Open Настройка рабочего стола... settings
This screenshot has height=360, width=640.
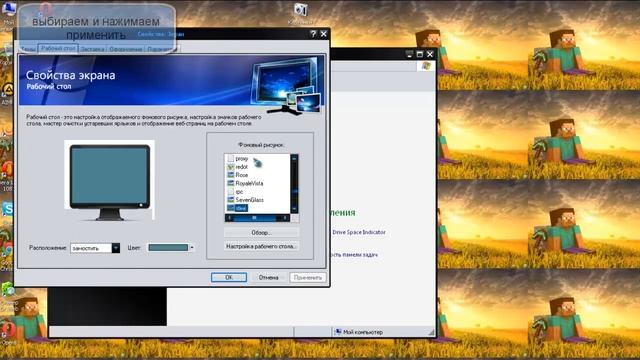click(x=261, y=247)
